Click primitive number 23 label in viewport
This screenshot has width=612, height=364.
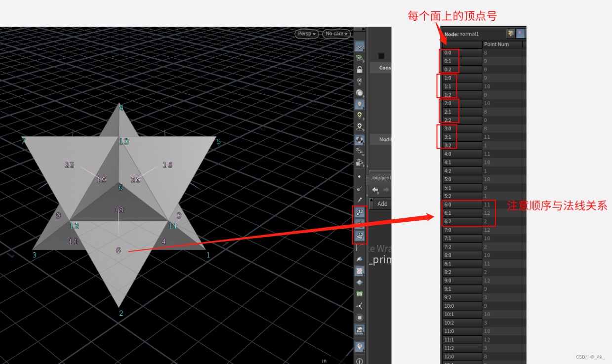[x=69, y=165]
